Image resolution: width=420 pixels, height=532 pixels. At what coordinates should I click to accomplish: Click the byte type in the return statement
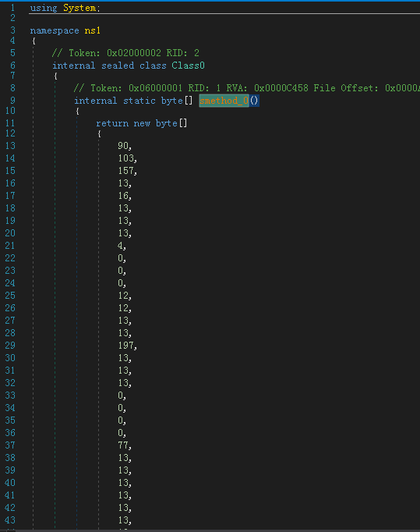coord(167,123)
